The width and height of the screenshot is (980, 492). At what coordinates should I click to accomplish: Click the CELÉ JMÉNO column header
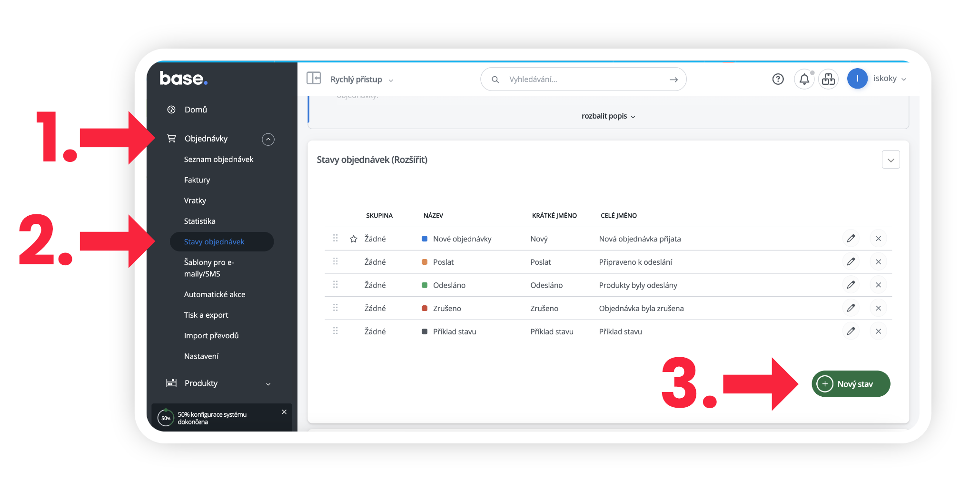pyautogui.click(x=619, y=215)
